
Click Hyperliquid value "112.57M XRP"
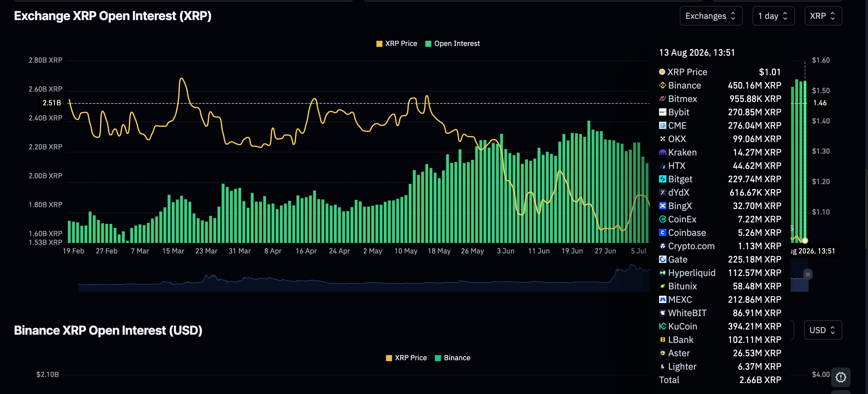pos(754,273)
